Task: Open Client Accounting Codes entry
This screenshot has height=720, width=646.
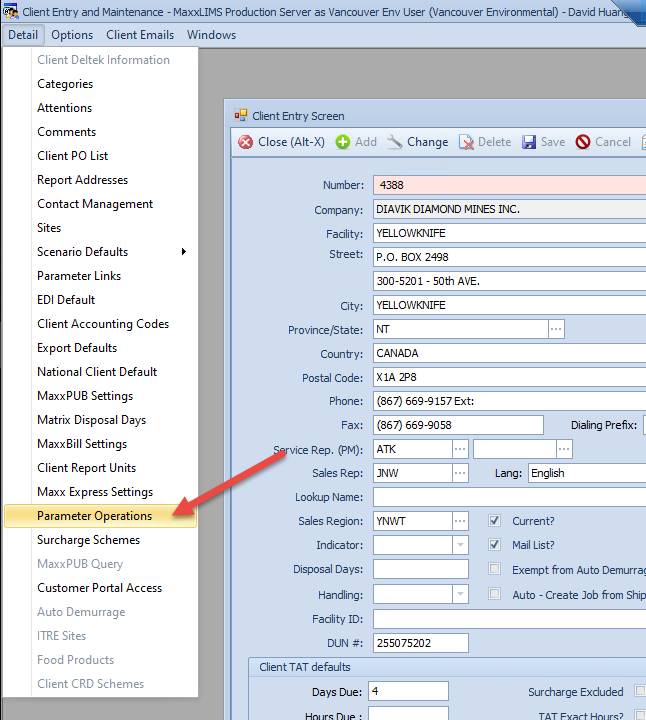Action: [101, 324]
